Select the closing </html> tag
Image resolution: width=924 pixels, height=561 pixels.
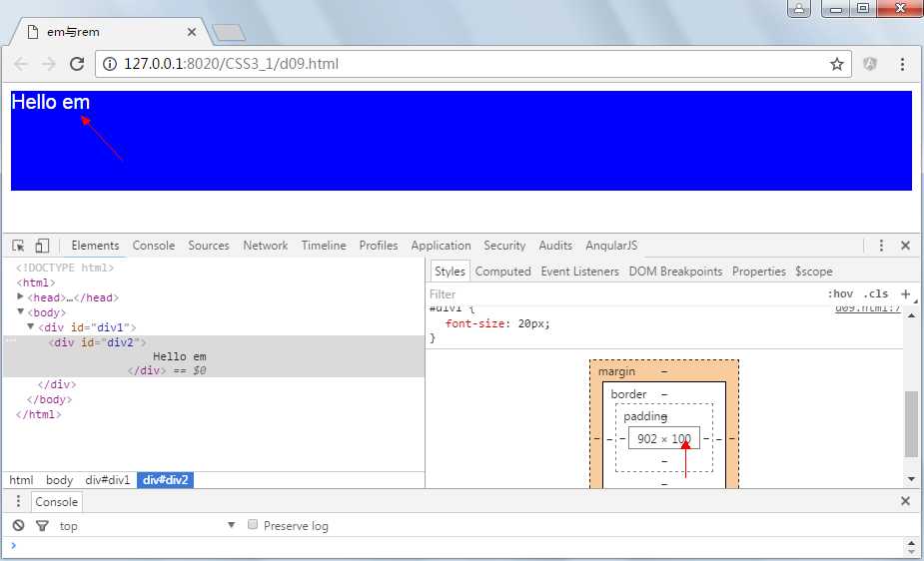38,414
